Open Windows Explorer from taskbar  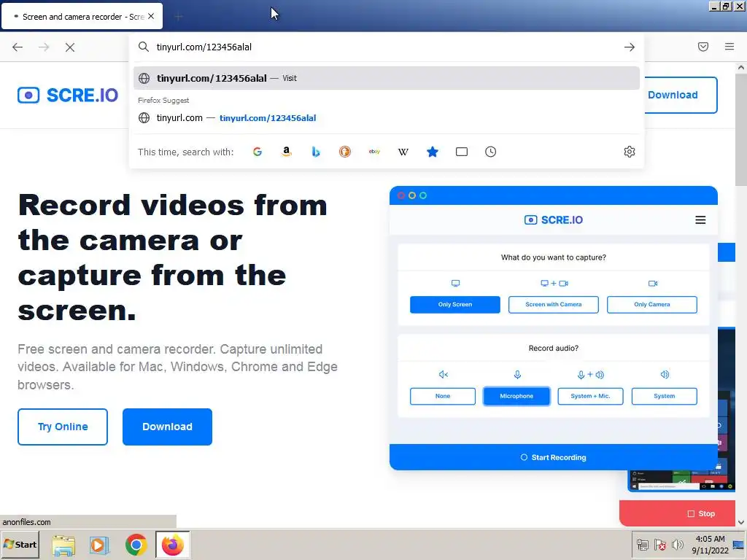pos(63,545)
